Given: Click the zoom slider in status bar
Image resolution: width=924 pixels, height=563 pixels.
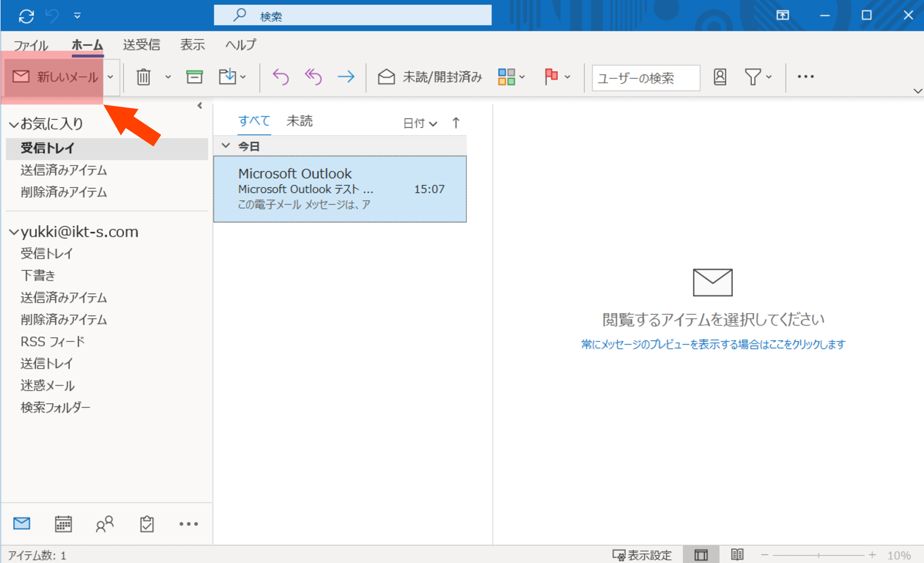Looking at the screenshot, I should pos(818,555).
